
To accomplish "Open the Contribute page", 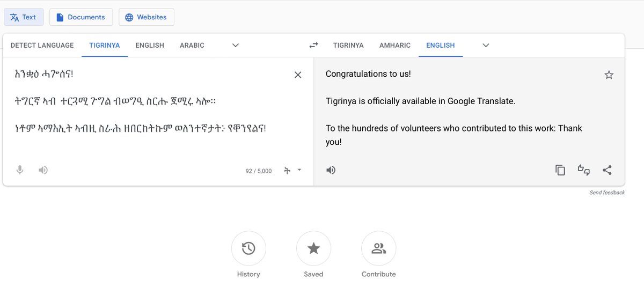I will (379, 248).
